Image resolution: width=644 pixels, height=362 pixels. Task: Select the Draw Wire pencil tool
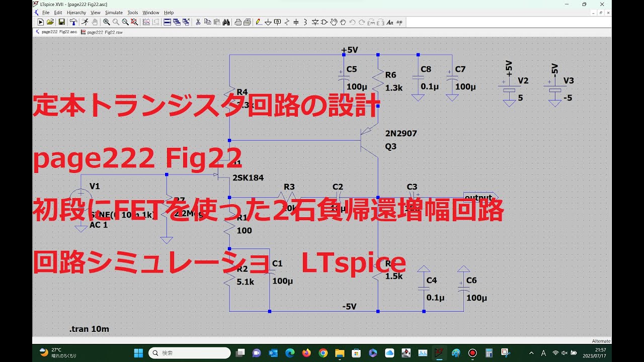click(x=259, y=22)
